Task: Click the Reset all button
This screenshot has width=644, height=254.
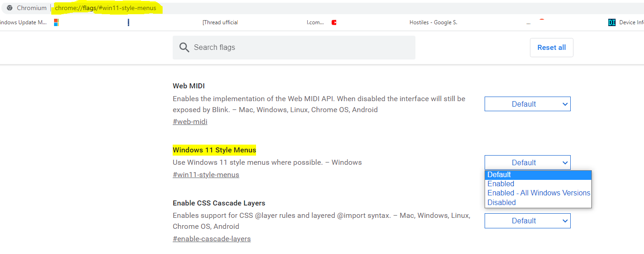Action: (551, 48)
